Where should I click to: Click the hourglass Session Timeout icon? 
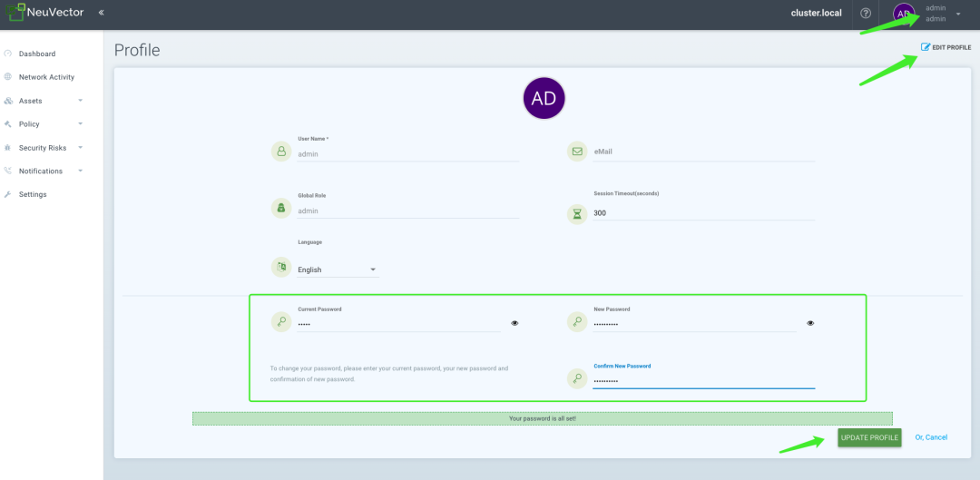pyautogui.click(x=577, y=214)
